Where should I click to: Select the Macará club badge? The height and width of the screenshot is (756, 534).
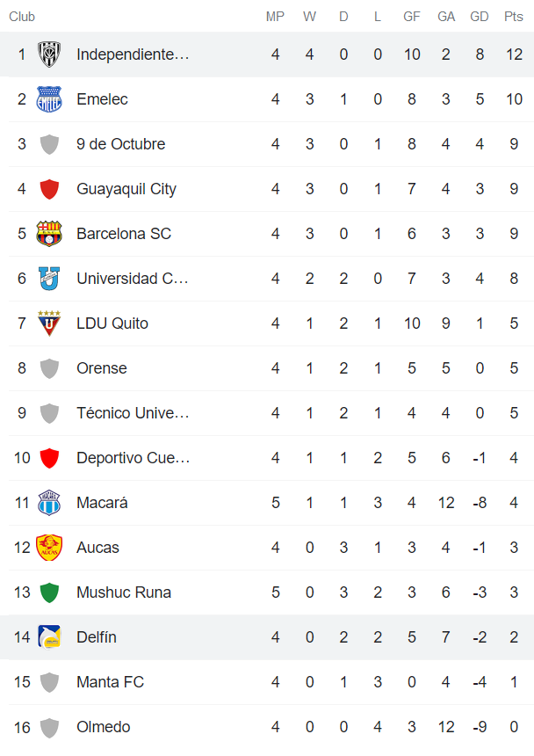click(x=50, y=502)
